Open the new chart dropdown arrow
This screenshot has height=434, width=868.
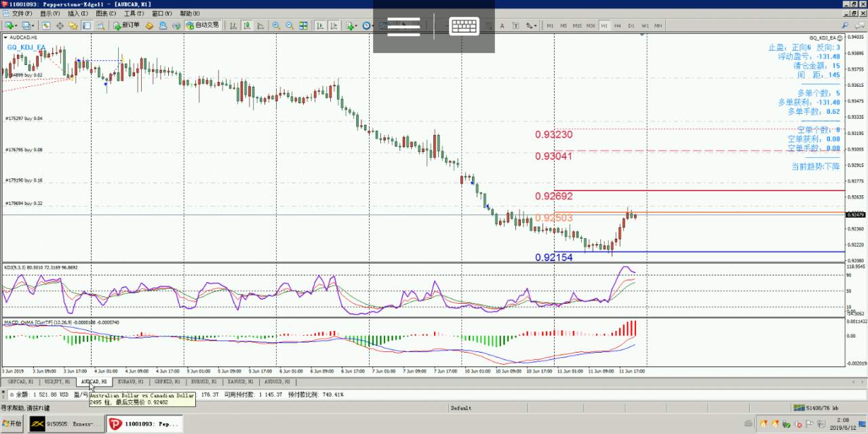pyautogui.click(x=16, y=26)
